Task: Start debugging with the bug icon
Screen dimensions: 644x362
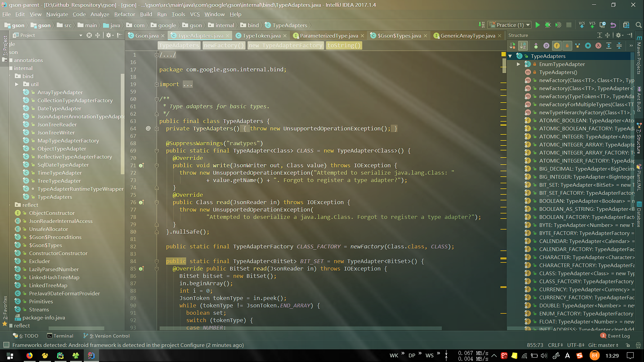Action: (548, 25)
